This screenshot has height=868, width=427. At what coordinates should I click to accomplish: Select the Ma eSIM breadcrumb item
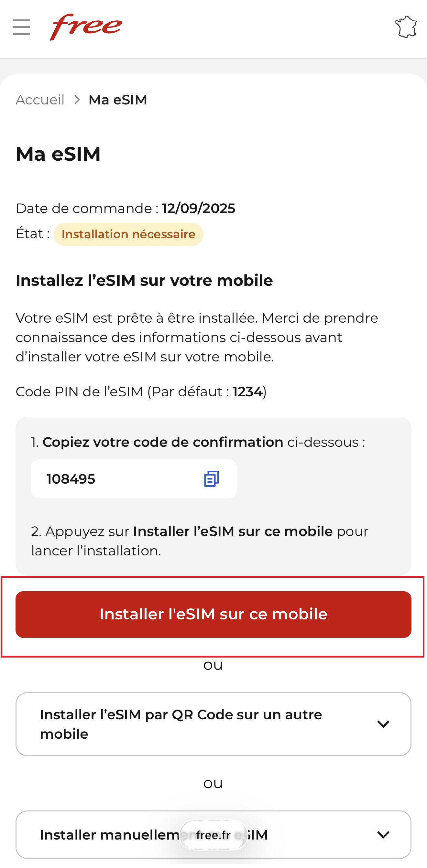tap(118, 100)
